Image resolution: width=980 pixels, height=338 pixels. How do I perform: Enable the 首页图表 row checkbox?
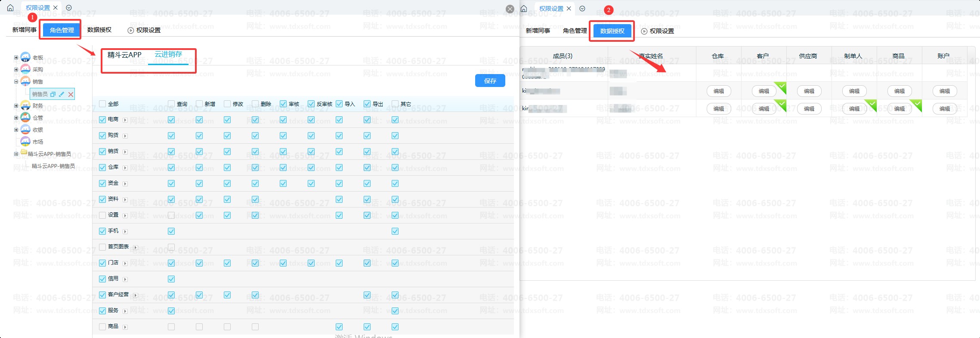point(102,247)
